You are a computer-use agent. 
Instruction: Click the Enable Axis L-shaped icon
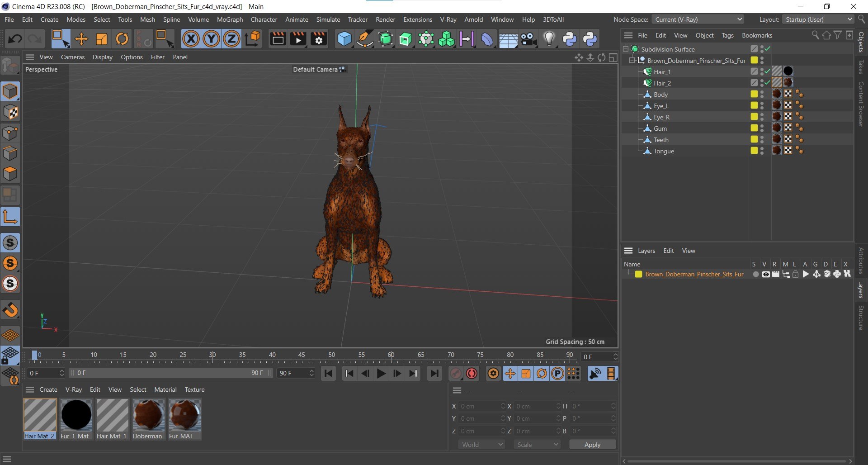[x=10, y=217]
